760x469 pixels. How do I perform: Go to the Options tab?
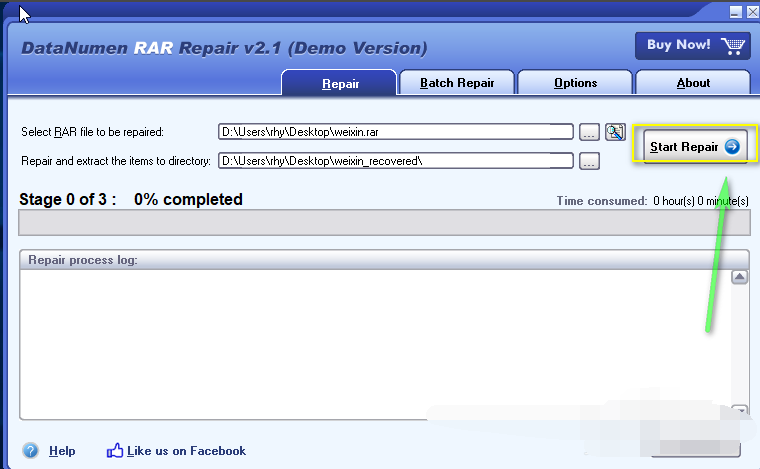[575, 83]
